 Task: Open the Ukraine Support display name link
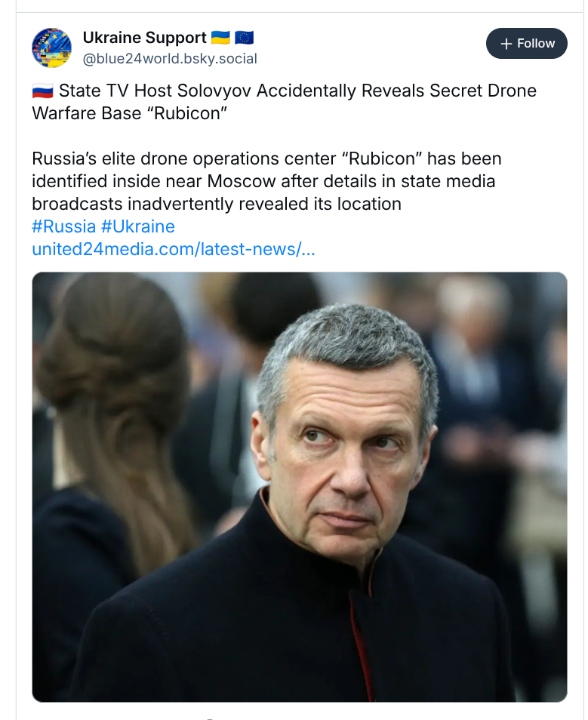pos(144,37)
